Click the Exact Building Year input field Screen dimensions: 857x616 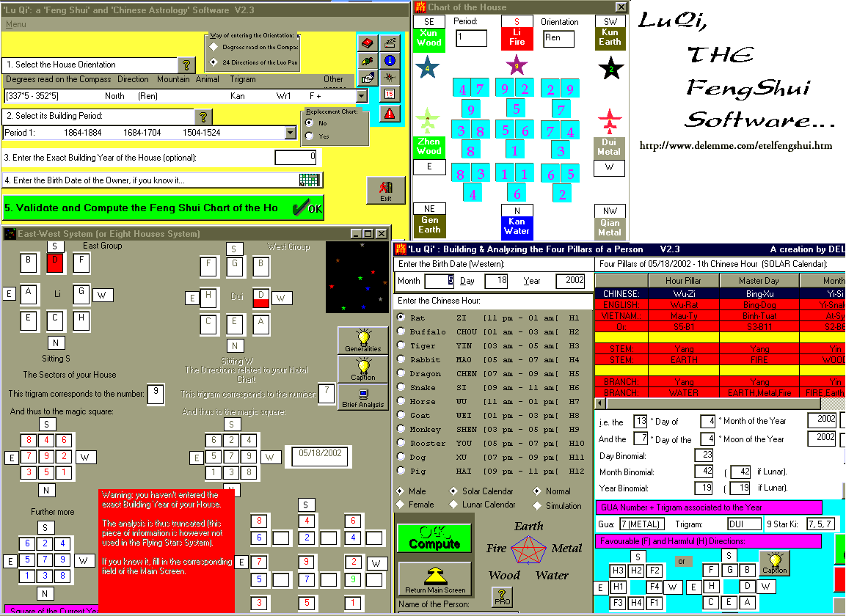(296, 157)
